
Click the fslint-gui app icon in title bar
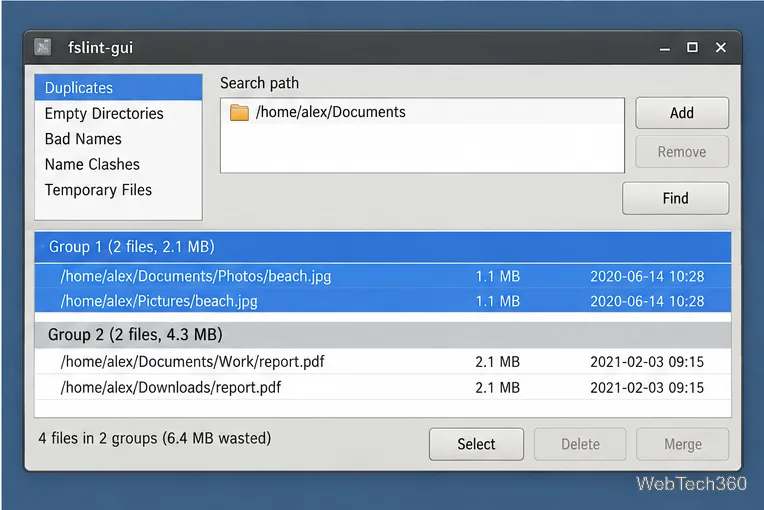tap(43, 47)
